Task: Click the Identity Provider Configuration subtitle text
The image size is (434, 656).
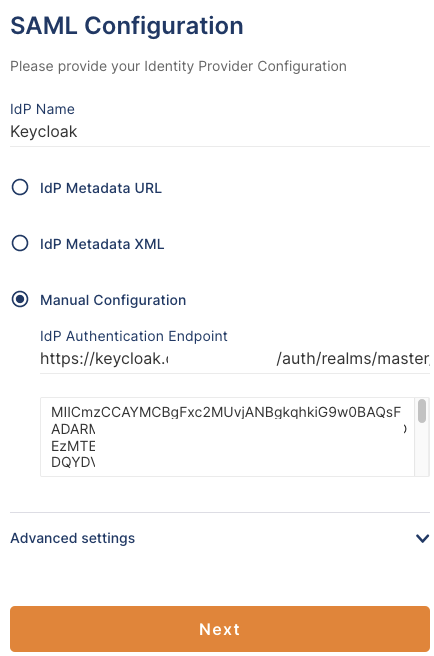Action: tap(178, 66)
